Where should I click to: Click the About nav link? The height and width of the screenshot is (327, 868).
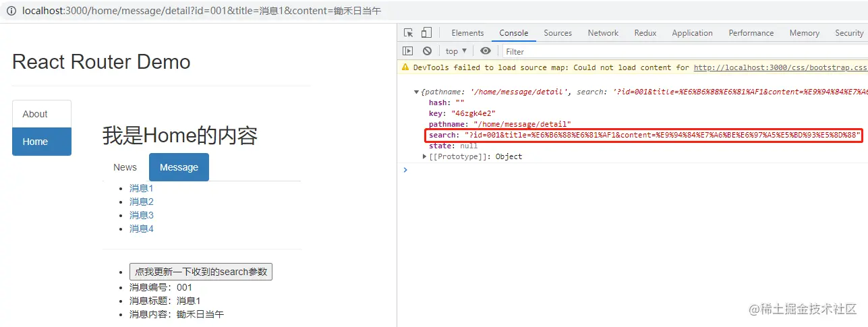pyautogui.click(x=42, y=114)
